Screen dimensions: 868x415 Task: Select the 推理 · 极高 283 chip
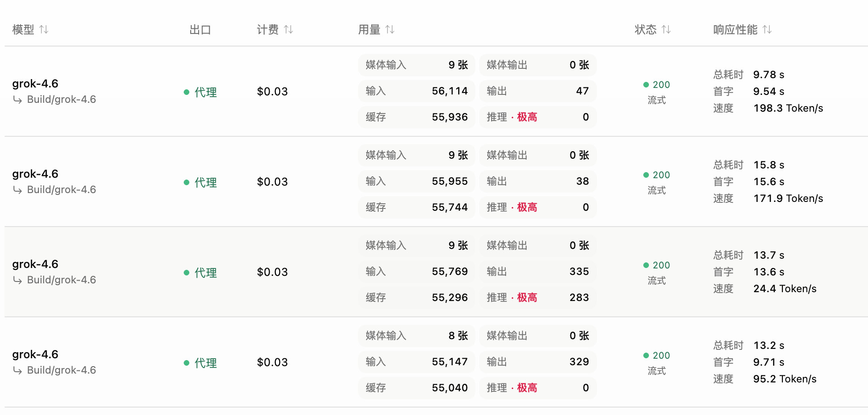click(x=538, y=298)
